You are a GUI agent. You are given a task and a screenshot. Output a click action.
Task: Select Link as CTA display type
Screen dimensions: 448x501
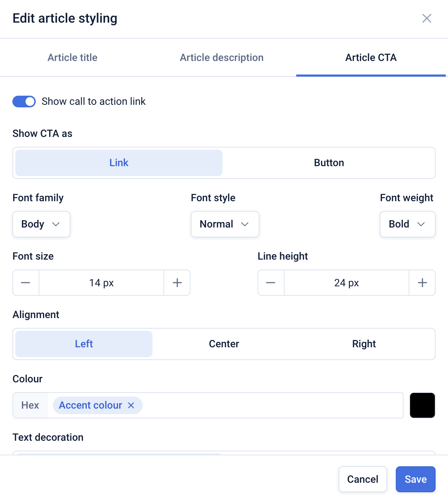pyautogui.click(x=119, y=163)
